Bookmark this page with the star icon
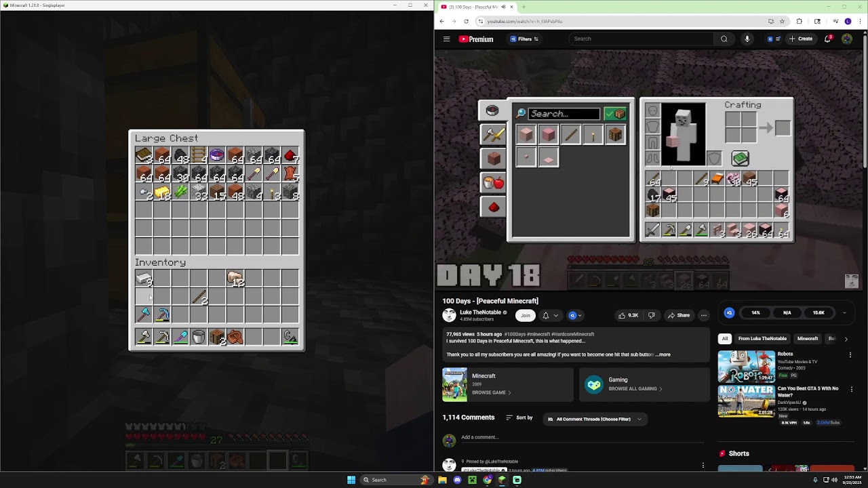Viewport: 868px width, 488px height. [782, 21]
